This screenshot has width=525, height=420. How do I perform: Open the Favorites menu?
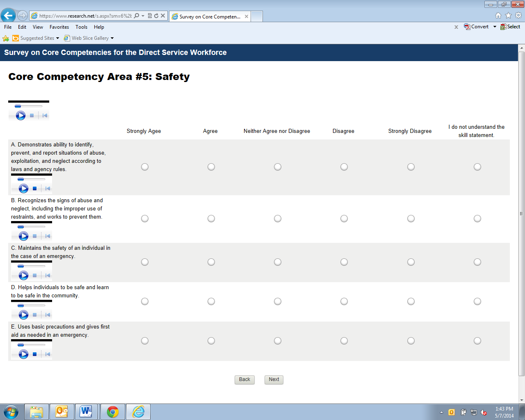pos(59,27)
